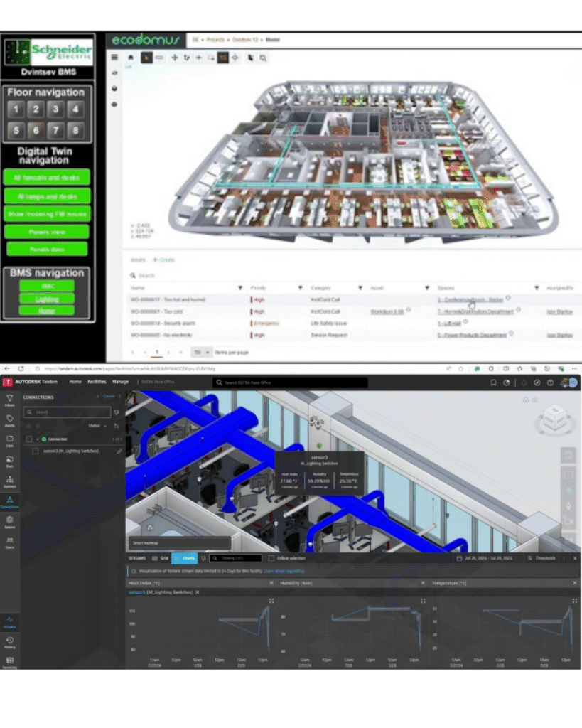The image size is (582, 728).
Task: Click the home icon in ecodomus toolbar
Action: [x=131, y=58]
